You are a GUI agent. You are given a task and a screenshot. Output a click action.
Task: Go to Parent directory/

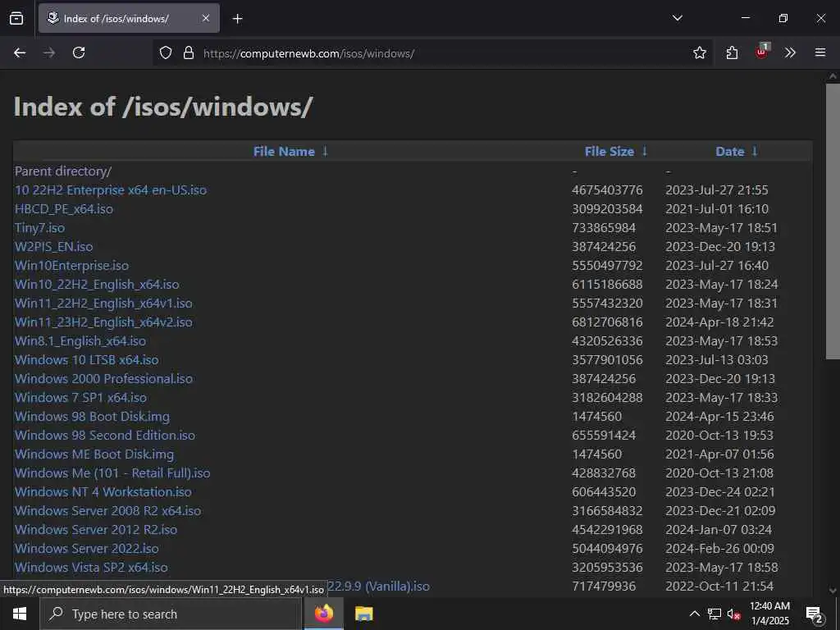pyautogui.click(x=63, y=171)
